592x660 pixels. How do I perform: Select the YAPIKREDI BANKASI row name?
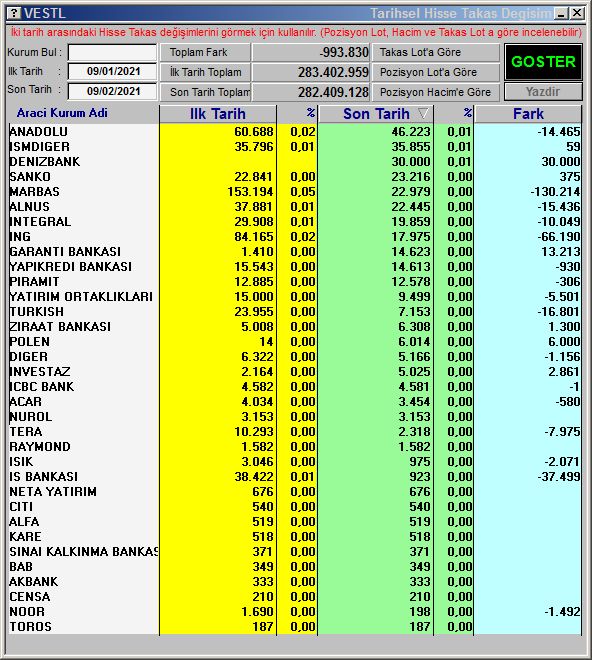pyautogui.click(x=70, y=267)
